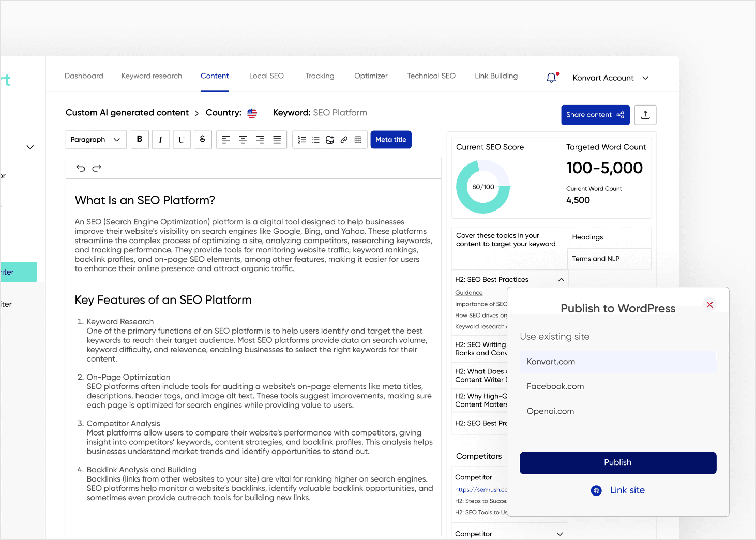This screenshot has width=756, height=540.
Task: Insert a table
Action: point(358,140)
